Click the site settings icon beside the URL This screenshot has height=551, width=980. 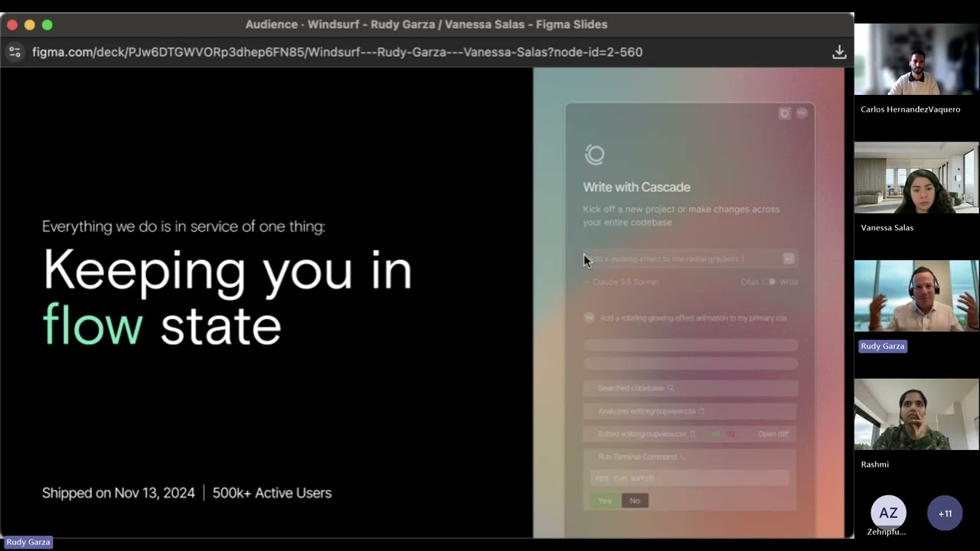click(x=15, y=52)
